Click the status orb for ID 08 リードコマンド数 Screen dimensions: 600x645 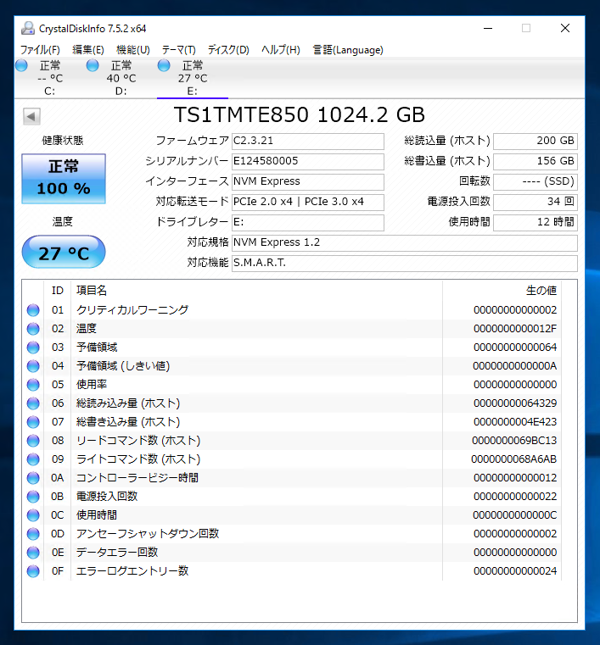pyautogui.click(x=33, y=441)
